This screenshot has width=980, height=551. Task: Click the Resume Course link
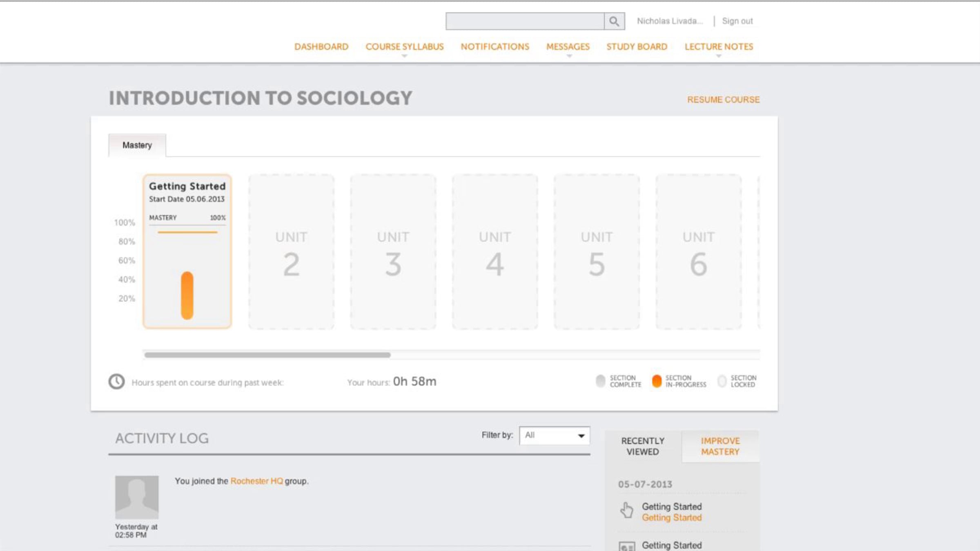[723, 100]
